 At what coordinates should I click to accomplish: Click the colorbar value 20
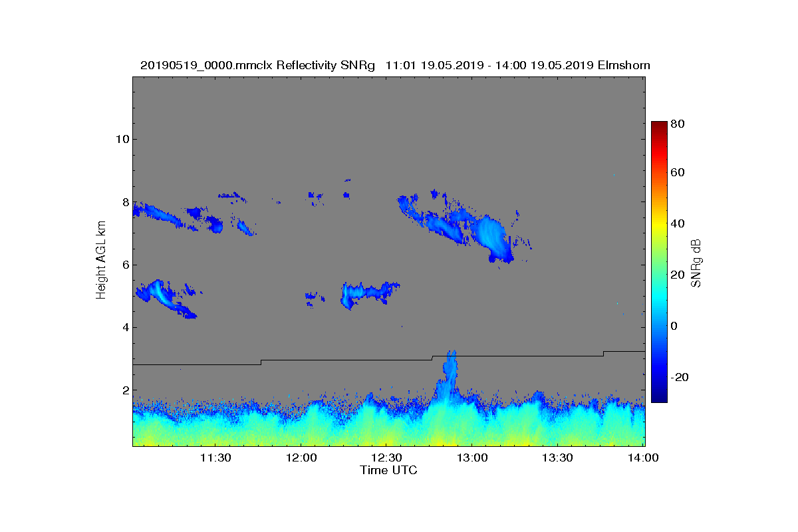coord(679,275)
